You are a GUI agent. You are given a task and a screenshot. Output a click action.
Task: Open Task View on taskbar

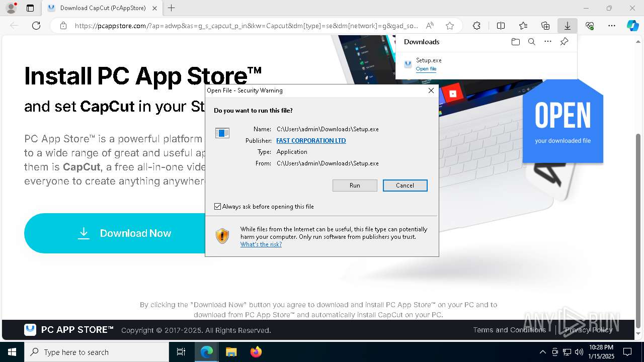tap(181, 352)
